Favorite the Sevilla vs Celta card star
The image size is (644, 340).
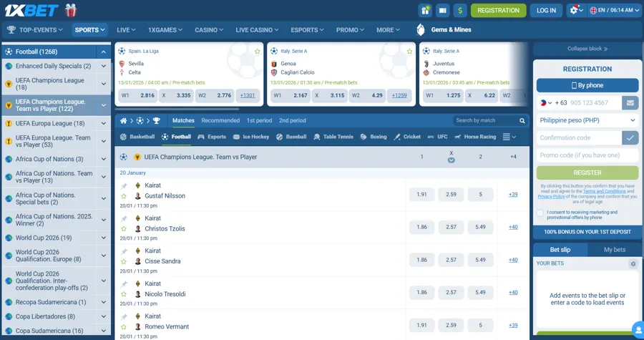click(257, 52)
